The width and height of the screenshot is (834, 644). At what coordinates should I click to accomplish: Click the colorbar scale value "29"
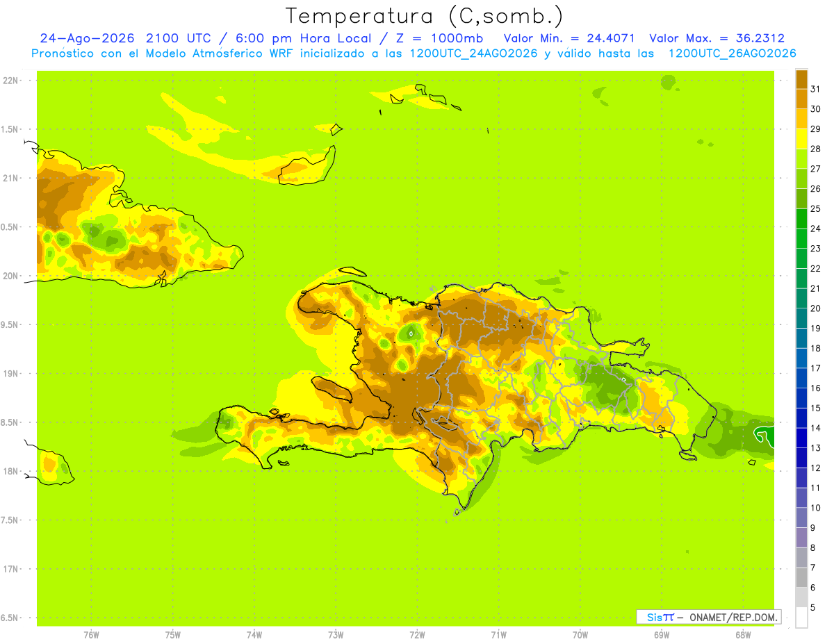point(816,129)
